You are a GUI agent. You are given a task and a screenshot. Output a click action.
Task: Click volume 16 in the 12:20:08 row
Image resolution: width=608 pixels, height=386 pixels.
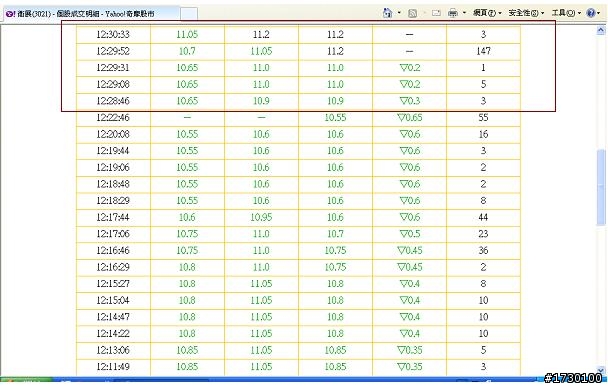coord(483,134)
